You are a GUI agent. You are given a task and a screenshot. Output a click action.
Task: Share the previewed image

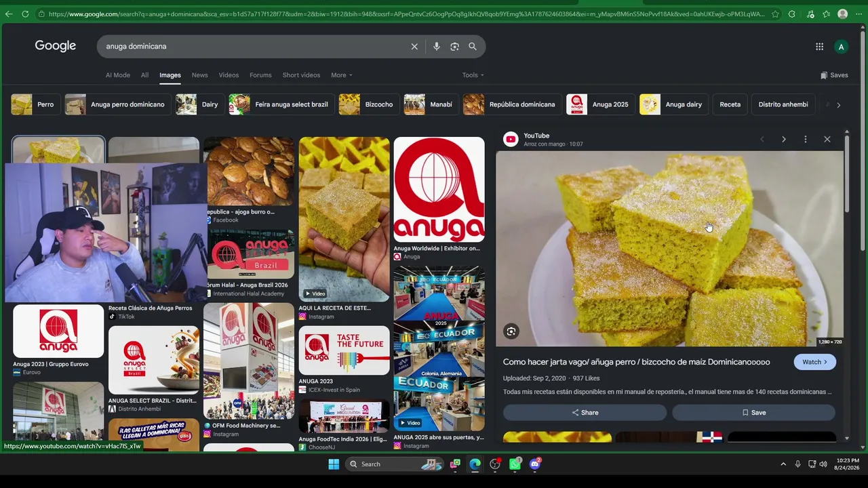585,413
